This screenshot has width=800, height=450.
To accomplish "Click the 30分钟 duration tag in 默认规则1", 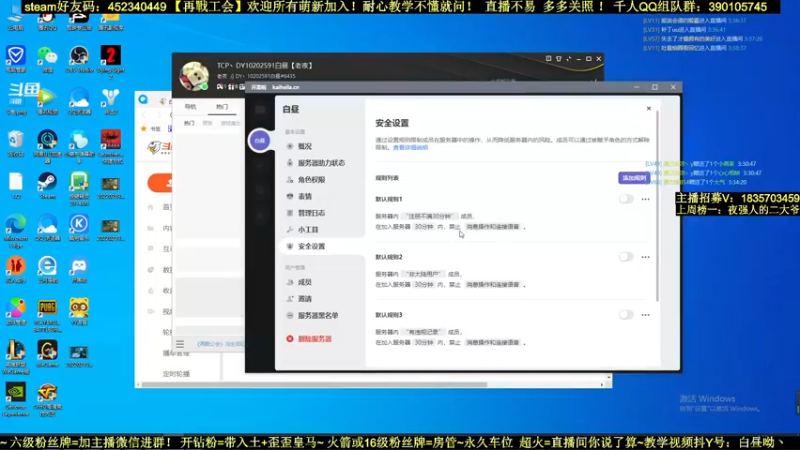I will 424,227.
